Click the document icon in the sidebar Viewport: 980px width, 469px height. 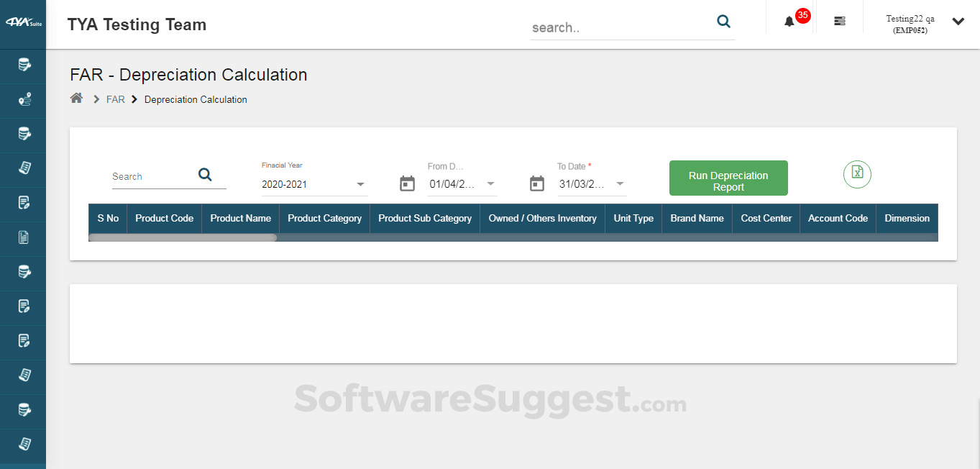pos(22,239)
